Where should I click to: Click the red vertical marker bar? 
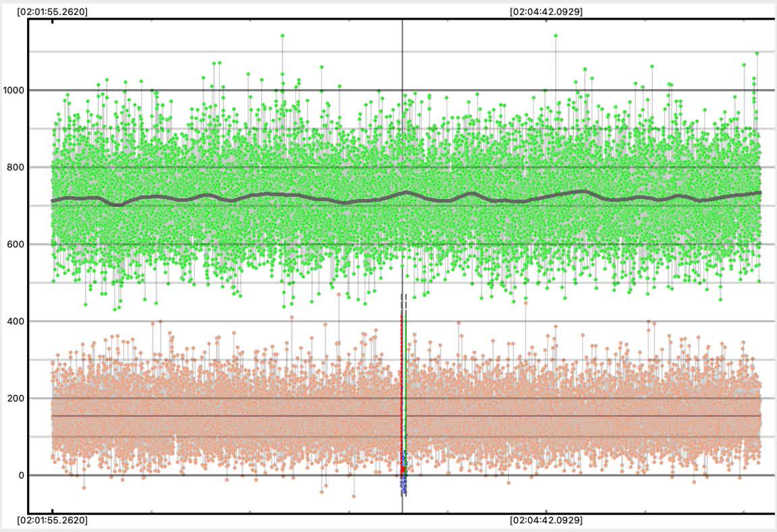coord(402,378)
